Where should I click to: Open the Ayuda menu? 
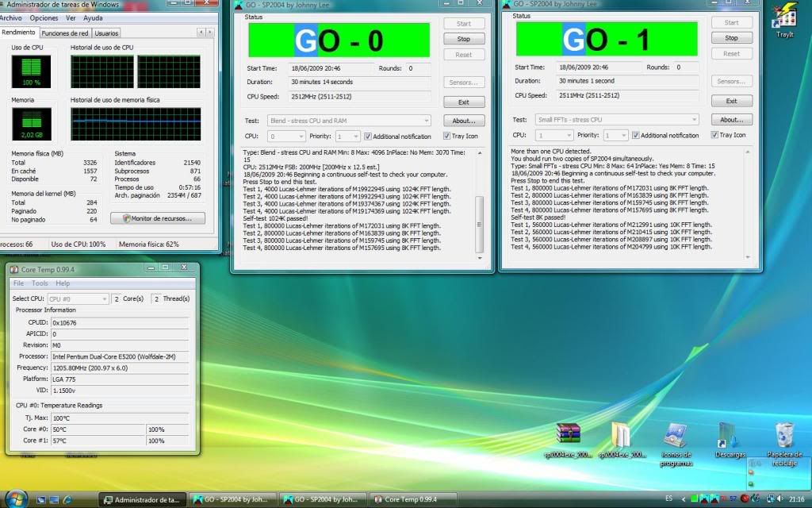pos(94,18)
